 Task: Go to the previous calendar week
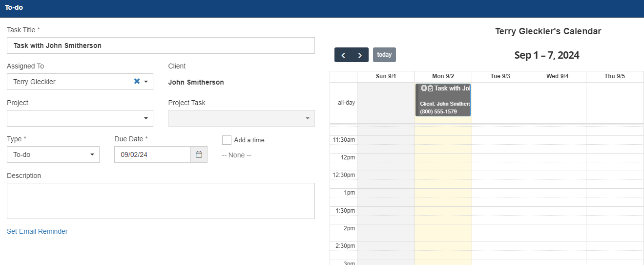tap(343, 55)
